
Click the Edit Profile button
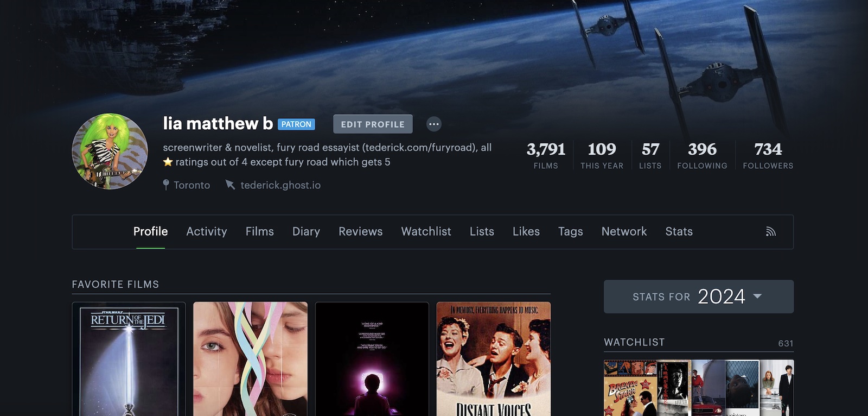tap(373, 124)
